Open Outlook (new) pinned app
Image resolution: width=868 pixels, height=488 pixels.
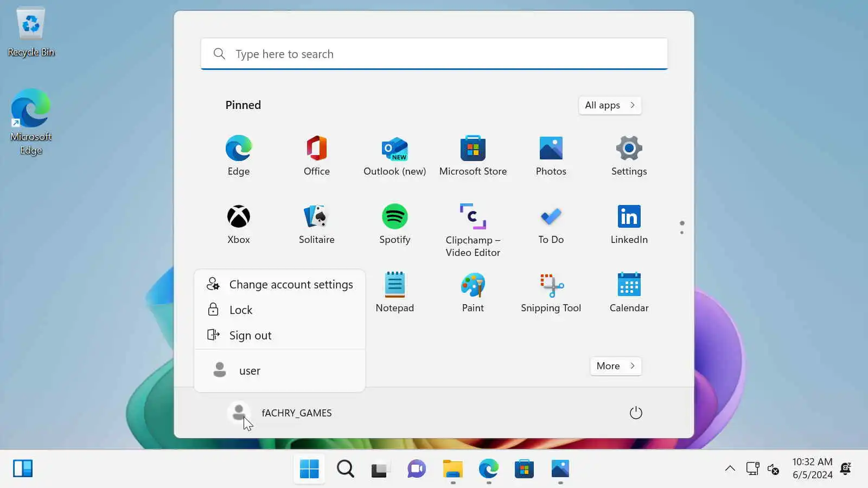(395, 156)
